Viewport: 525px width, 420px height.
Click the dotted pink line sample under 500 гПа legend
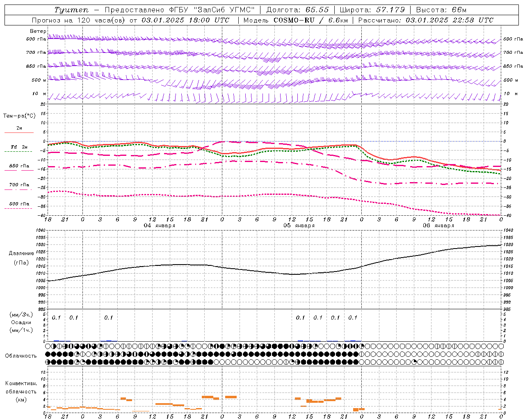point(18,208)
